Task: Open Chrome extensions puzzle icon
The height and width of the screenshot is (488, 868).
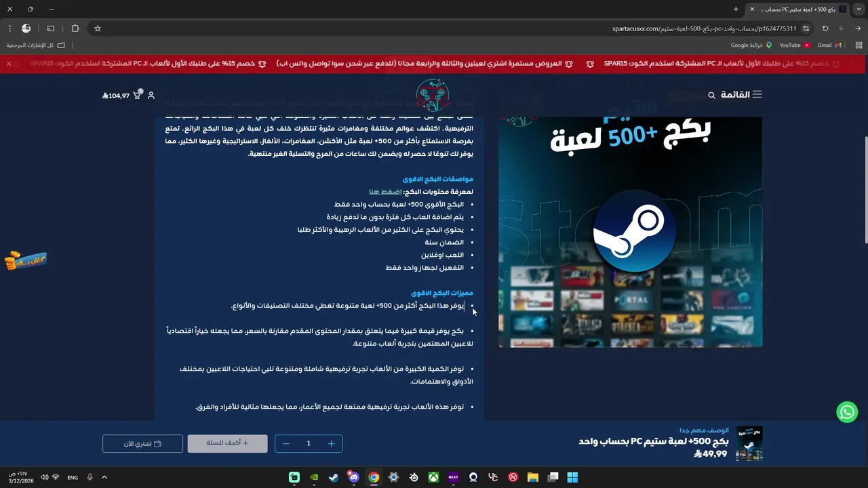Action: click(x=75, y=28)
